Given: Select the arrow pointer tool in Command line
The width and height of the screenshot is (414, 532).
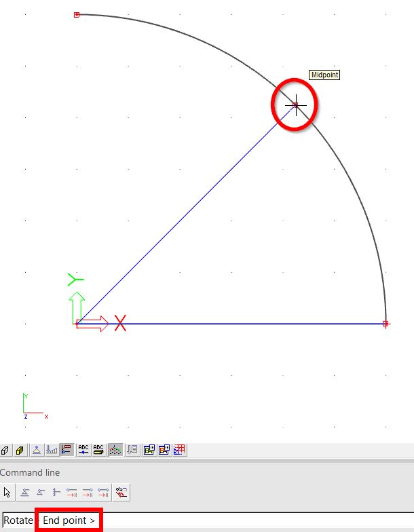Looking at the screenshot, I should 7,493.
